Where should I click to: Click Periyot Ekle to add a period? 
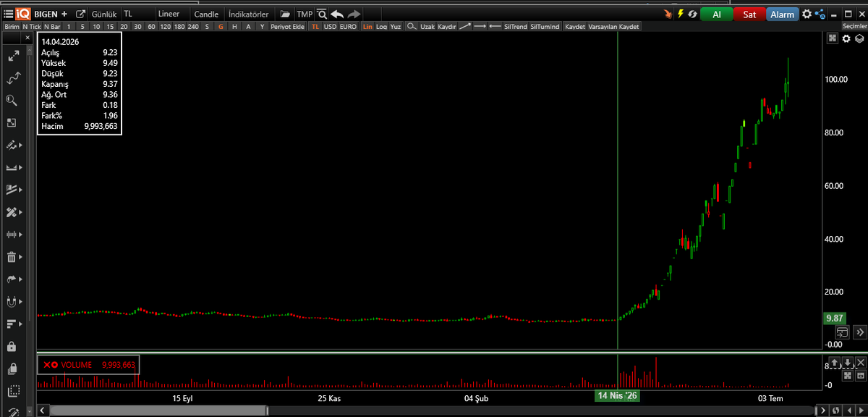[287, 26]
